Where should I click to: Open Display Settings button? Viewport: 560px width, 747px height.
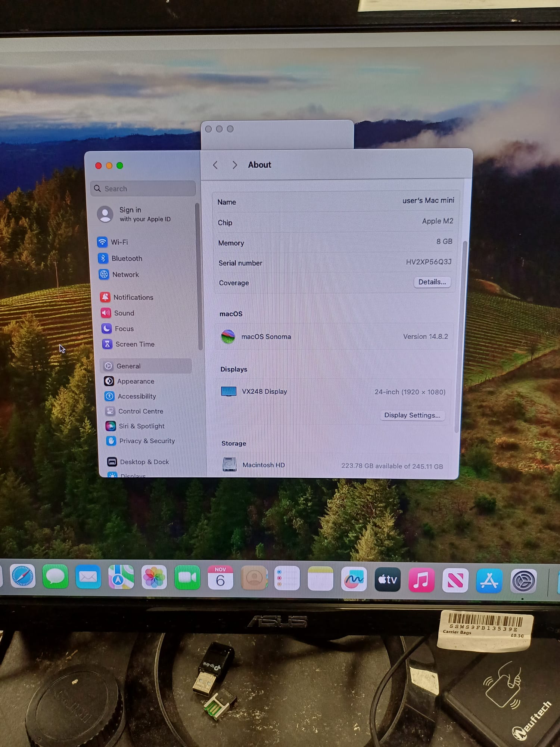click(412, 415)
